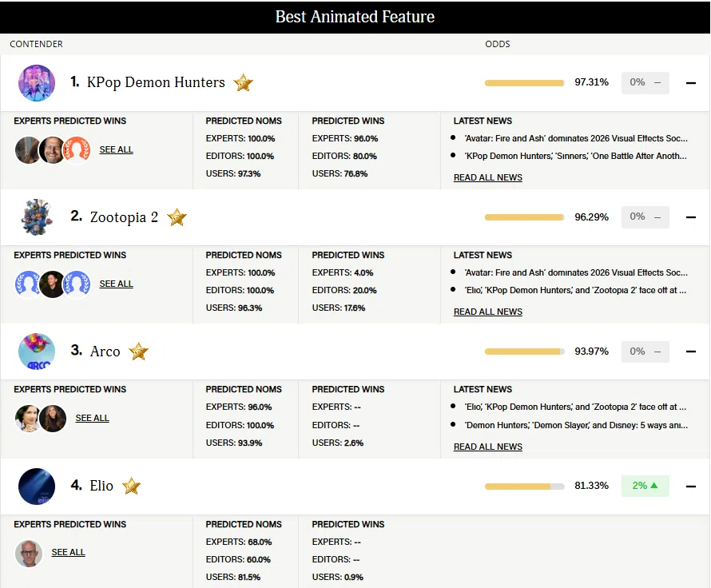Click 'USERS: 2.6%' predicted wins for Arco
The height and width of the screenshot is (588, 711).
coord(337,443)
